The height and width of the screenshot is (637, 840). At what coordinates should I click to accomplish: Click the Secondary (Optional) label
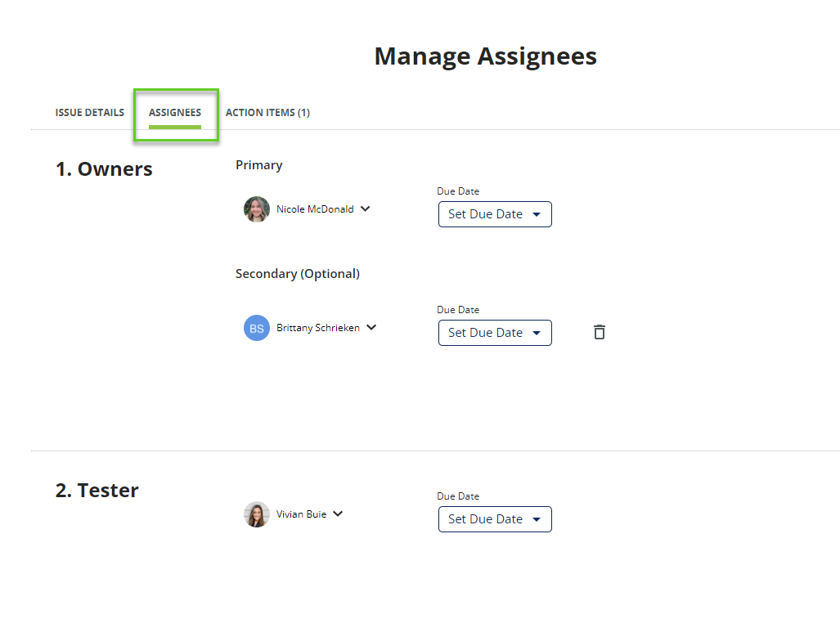pyautogui.click(x=298, y=274)
